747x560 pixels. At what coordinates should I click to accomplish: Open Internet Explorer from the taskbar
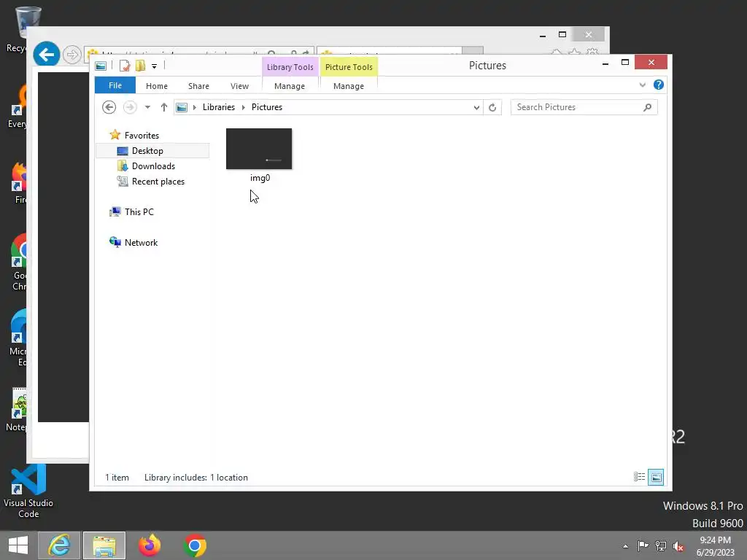tap(59, 545)
